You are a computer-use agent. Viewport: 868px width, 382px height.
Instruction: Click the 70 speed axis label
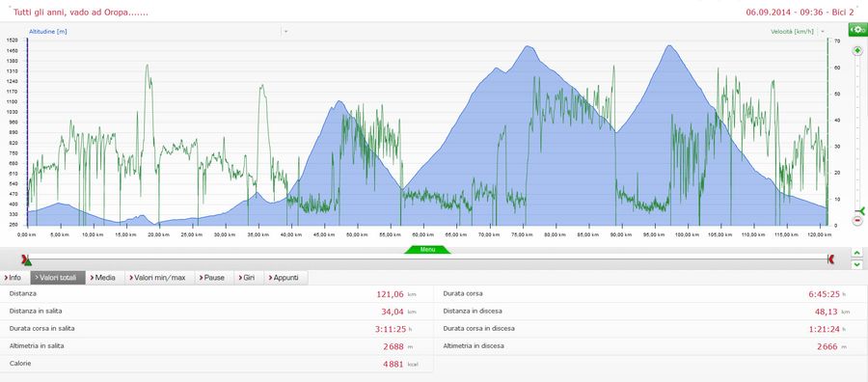pyautogui.click(x=838, y=41)
